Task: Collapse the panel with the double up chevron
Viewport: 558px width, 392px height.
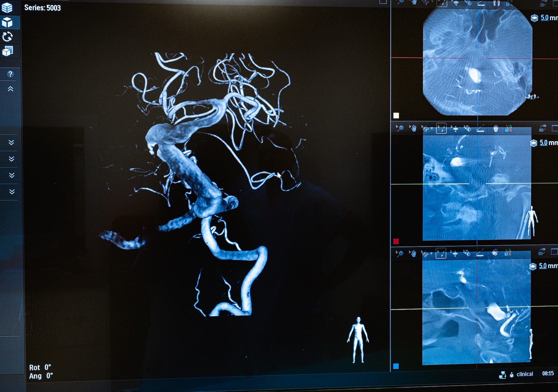Action: click(x=11, y=89)
